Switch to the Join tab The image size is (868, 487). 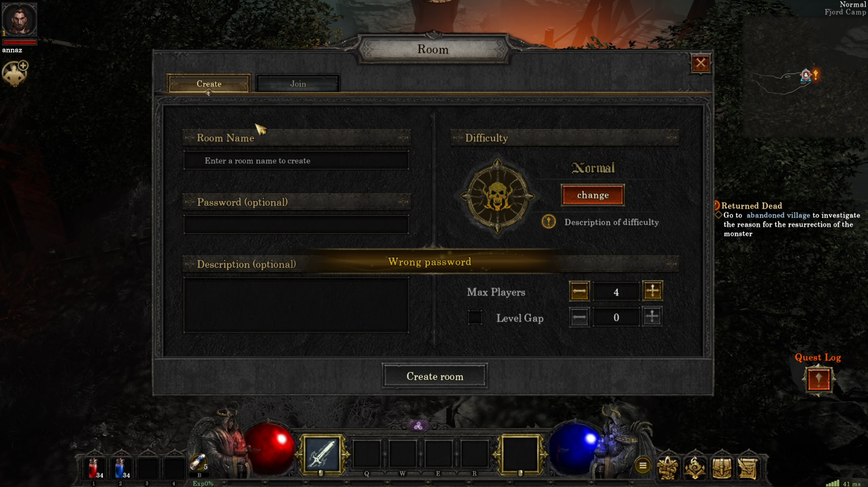(x=298, y=84)
